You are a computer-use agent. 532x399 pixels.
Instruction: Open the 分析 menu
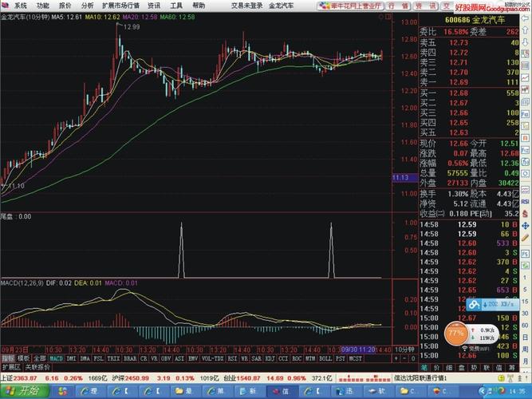(x=88, y=6)
